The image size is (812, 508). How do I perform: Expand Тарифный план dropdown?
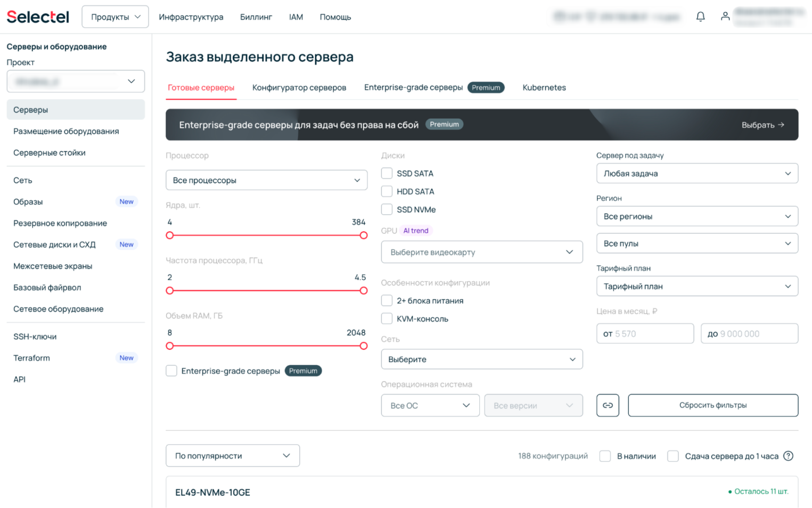point(697,286)
